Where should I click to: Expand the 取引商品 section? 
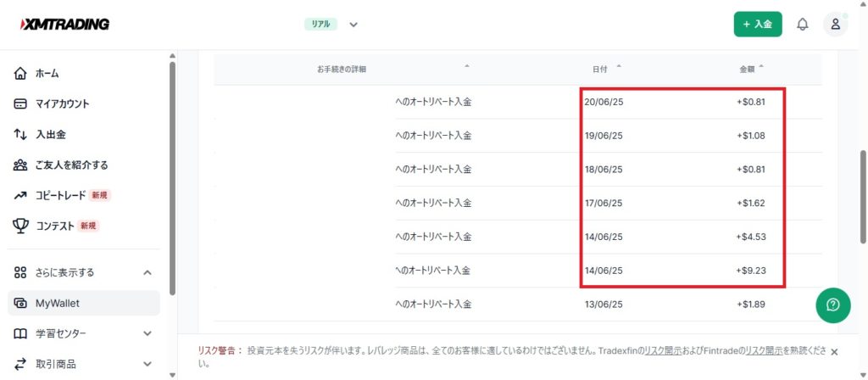pyautogui.click(x=147, y=364)
